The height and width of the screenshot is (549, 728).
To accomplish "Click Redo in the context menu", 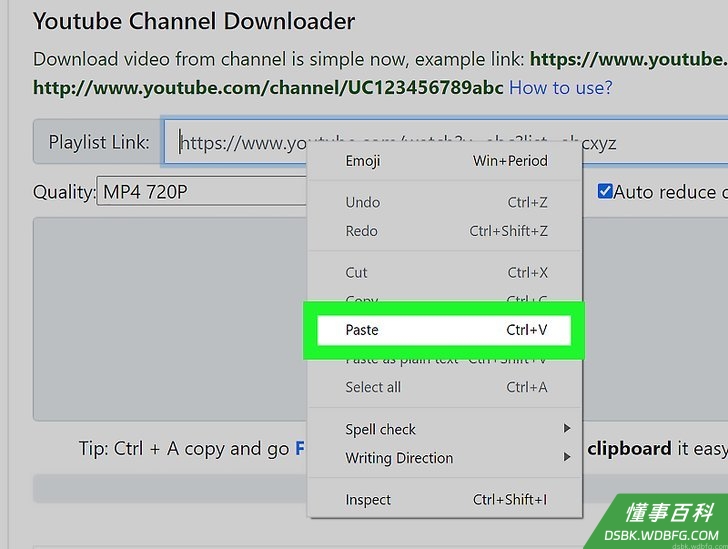I will click(445, 231).
